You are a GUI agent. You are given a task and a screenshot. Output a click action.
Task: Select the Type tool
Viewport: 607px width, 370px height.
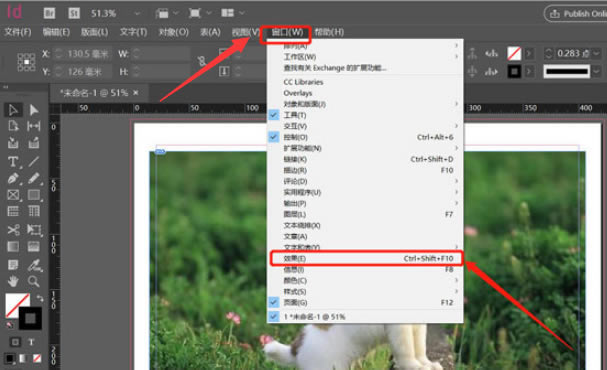click(x=13, y=161)
